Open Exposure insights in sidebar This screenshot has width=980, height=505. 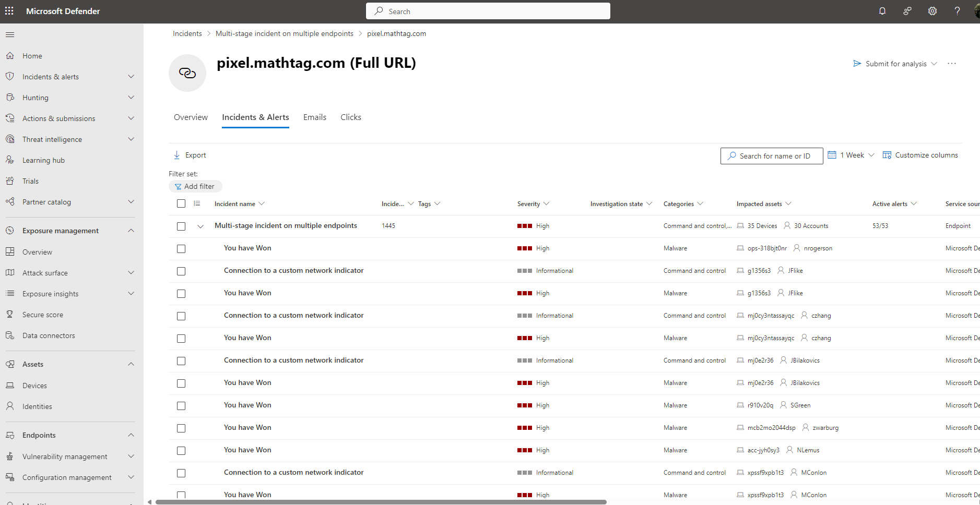51,294
